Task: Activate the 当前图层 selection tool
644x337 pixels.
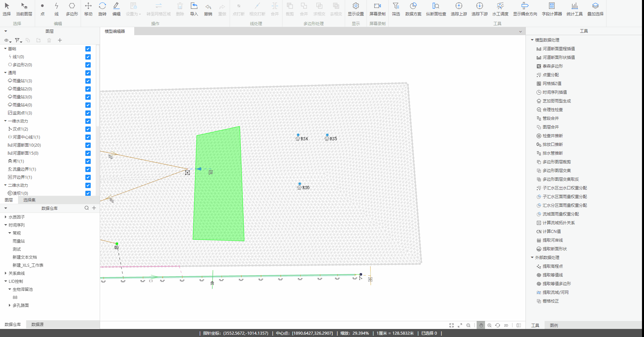Action: (24, 9)
